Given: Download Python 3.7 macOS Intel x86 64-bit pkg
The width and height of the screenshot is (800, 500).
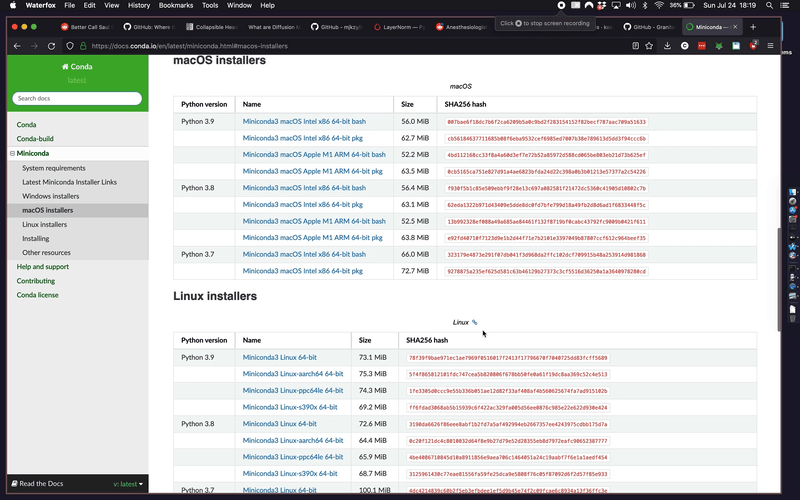Looking at the screenshot, I should [303, 271].
